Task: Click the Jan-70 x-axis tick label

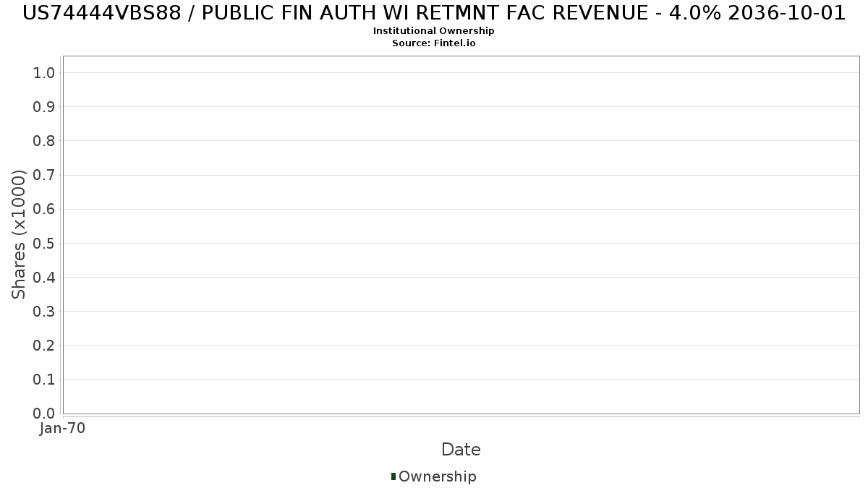Action: (63, 428)
